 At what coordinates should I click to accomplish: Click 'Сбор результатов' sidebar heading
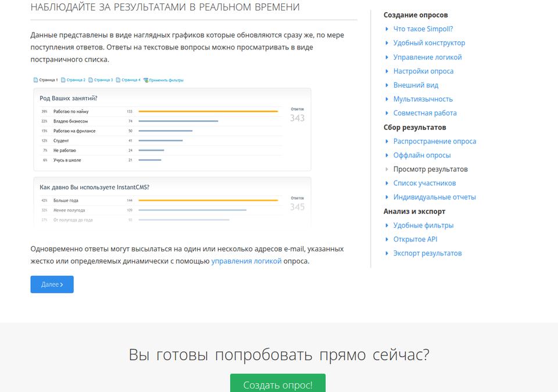[414, 127]
